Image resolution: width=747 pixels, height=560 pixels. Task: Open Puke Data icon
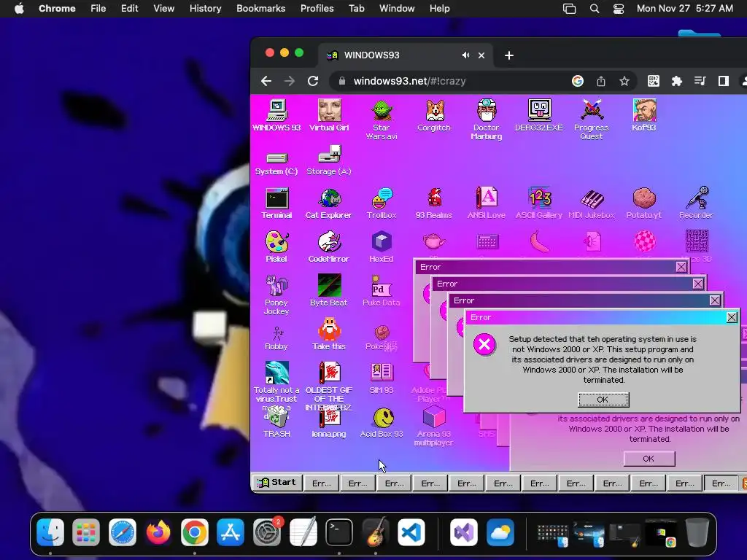pos(382,290)
